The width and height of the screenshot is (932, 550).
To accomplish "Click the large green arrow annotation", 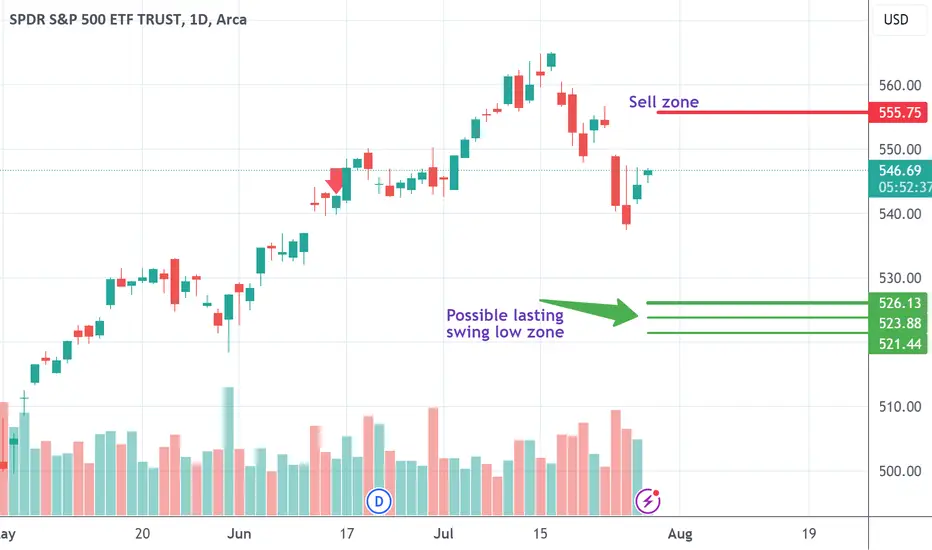I will [x=589, y=310].
